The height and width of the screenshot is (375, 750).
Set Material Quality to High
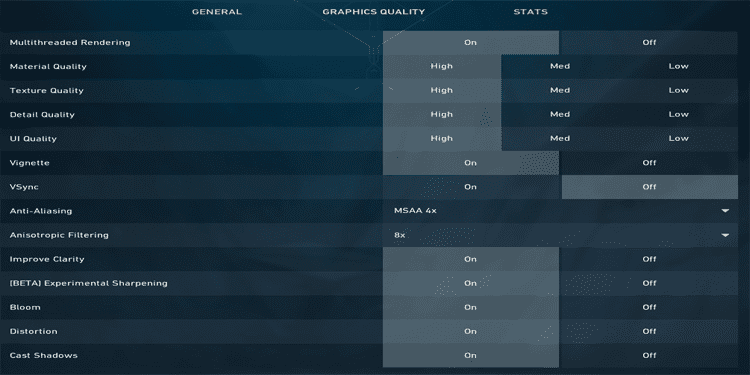(x=441, y=66)
